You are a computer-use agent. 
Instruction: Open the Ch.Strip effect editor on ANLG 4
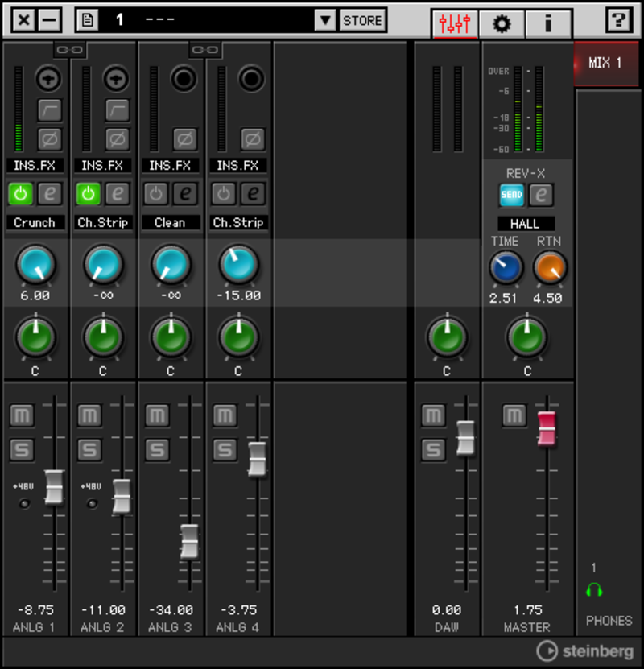pyautogui.click(x=254, y=194)
